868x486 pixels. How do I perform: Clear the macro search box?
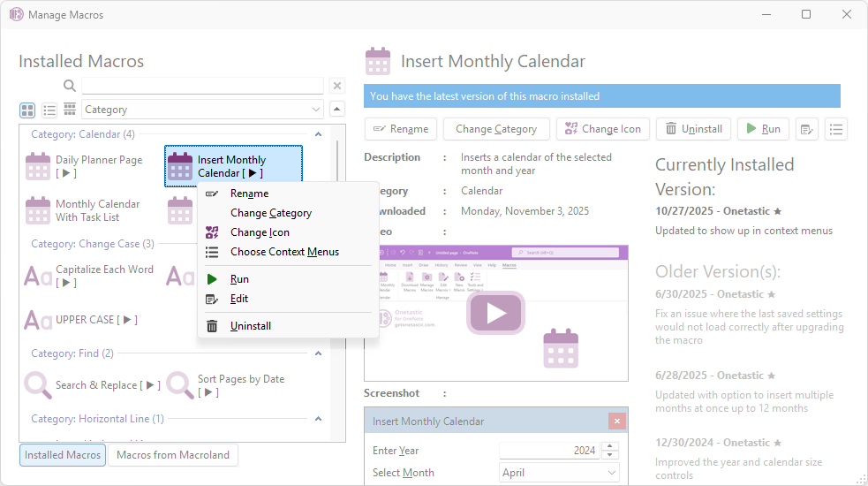[x=336, y=86]
